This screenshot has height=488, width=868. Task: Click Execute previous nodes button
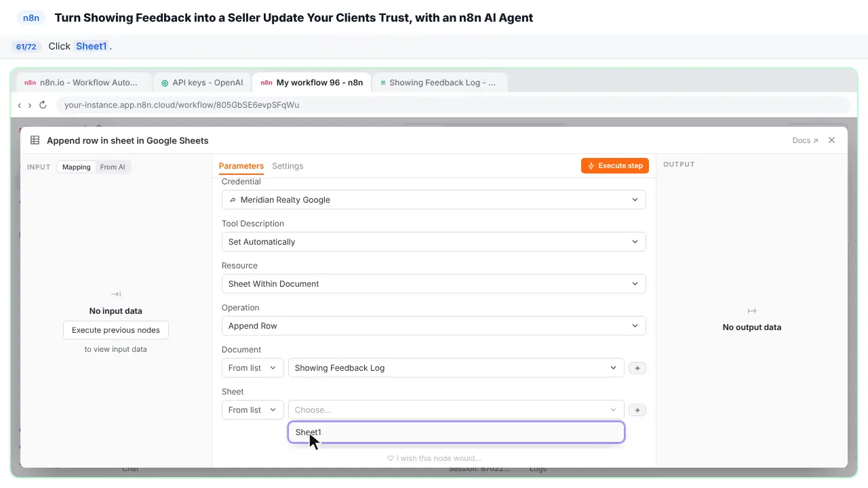pyautogui.click(x=116, y=330)
